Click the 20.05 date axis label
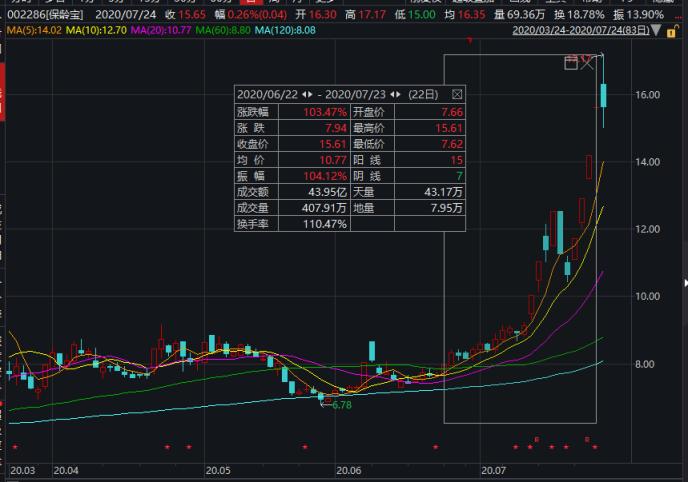The height and width of the screenshot is (482, 688). (217, 469)
